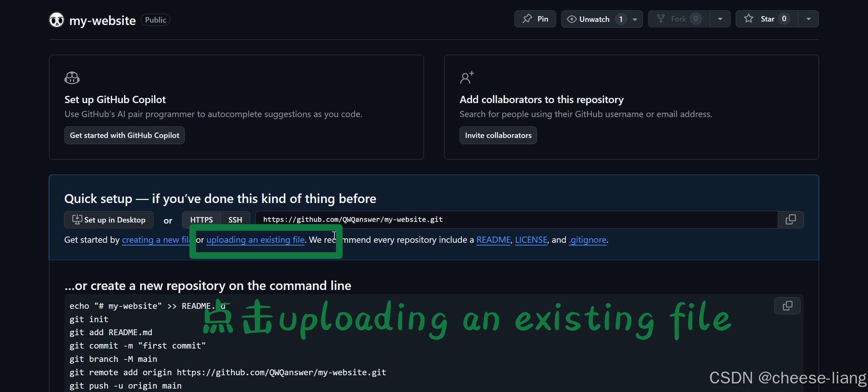The image size is (868, 392).
Task: Click Get started with GitHub Copilot
Action: (x=124, y=135)
